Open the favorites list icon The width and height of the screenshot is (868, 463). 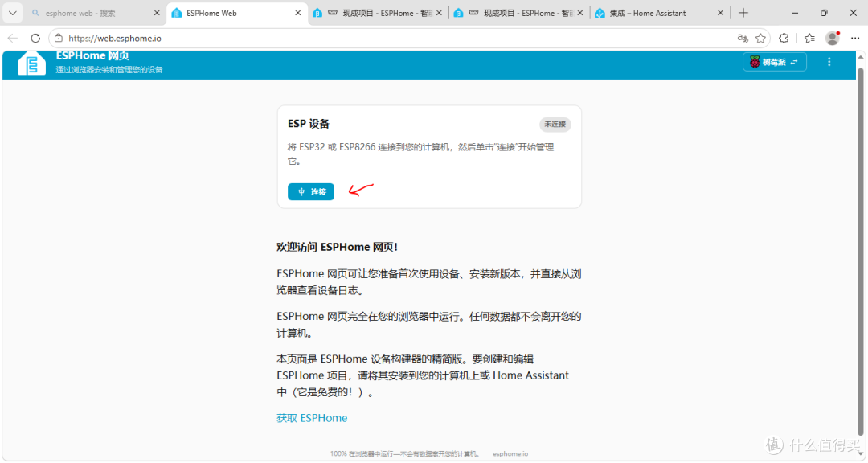(x=809, y=39)
